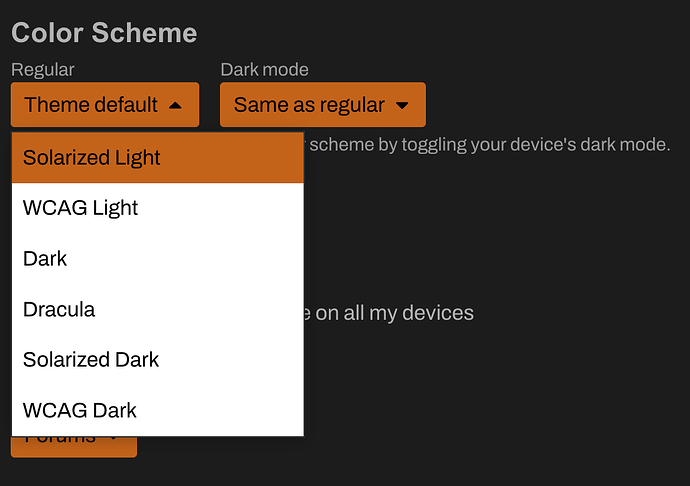The width and height of the screenshot is (690, 486).
Task: Click the caret-up icon on Theme default
Action: tap(176, 105)
